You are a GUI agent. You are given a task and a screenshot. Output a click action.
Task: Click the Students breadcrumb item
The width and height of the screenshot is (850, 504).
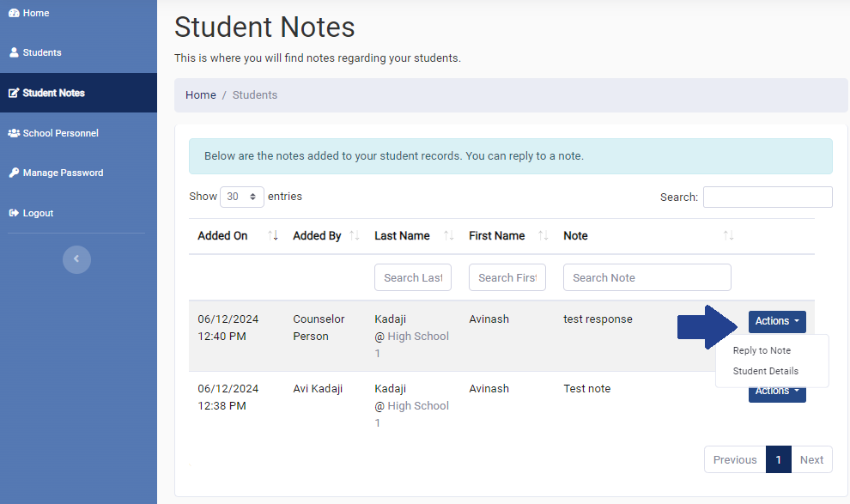tap(255, 94)
